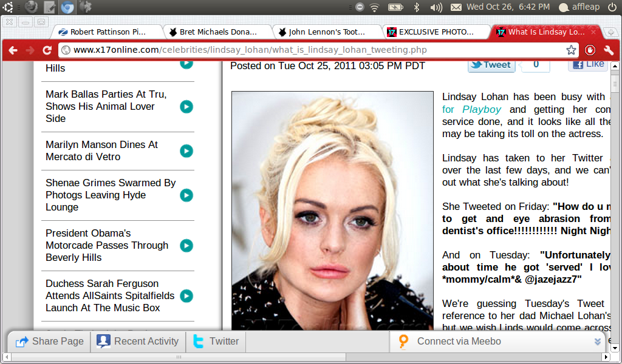This screenshot has width=622, height=364.
Task: Click the site info globe in the address bar
Action: (66, 50)
